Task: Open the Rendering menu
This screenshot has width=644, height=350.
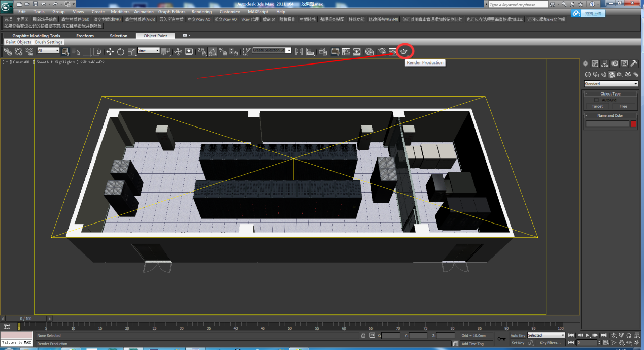Action: [201, 12]
